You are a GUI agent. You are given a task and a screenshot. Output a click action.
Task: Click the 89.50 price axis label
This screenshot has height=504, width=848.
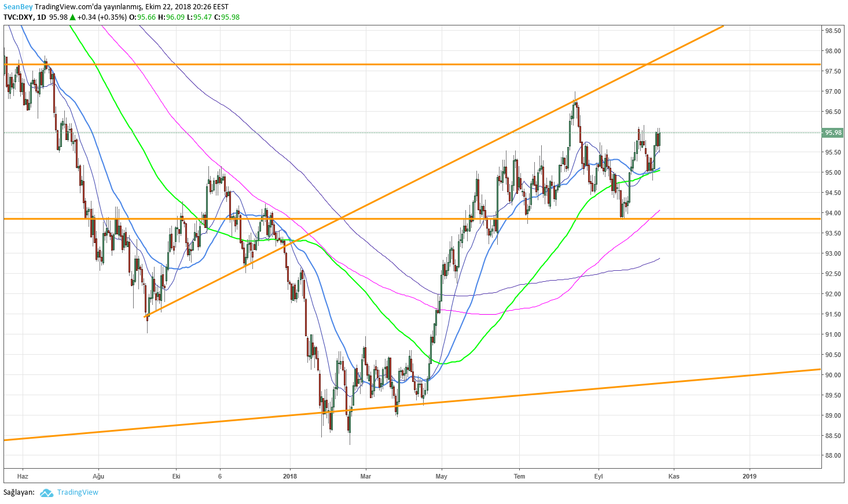(833, 395)
